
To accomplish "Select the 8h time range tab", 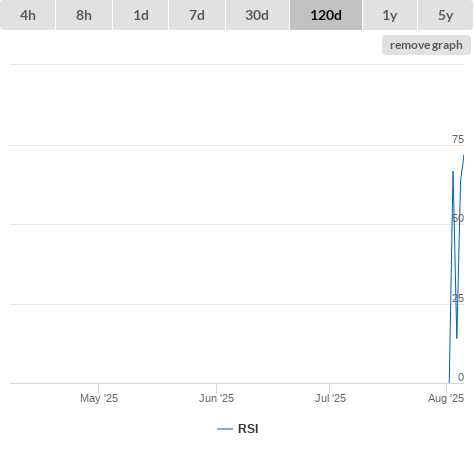I will (x=84, y=15).
